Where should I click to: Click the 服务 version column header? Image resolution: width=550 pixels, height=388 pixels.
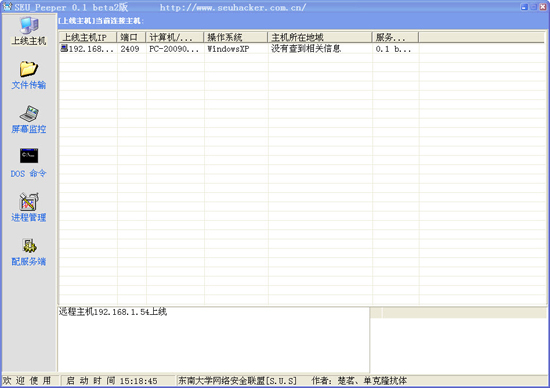[395, 37]
